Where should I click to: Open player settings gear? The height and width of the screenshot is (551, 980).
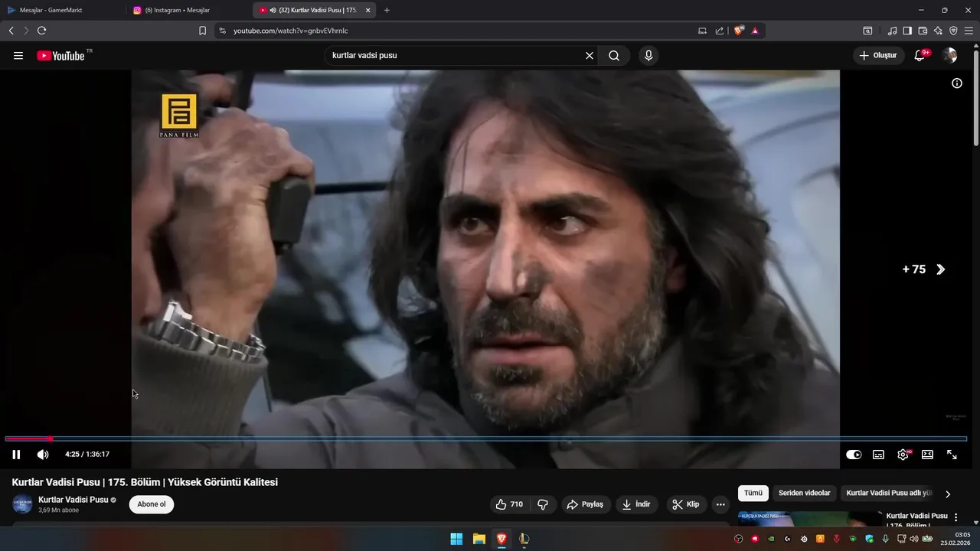903,455
